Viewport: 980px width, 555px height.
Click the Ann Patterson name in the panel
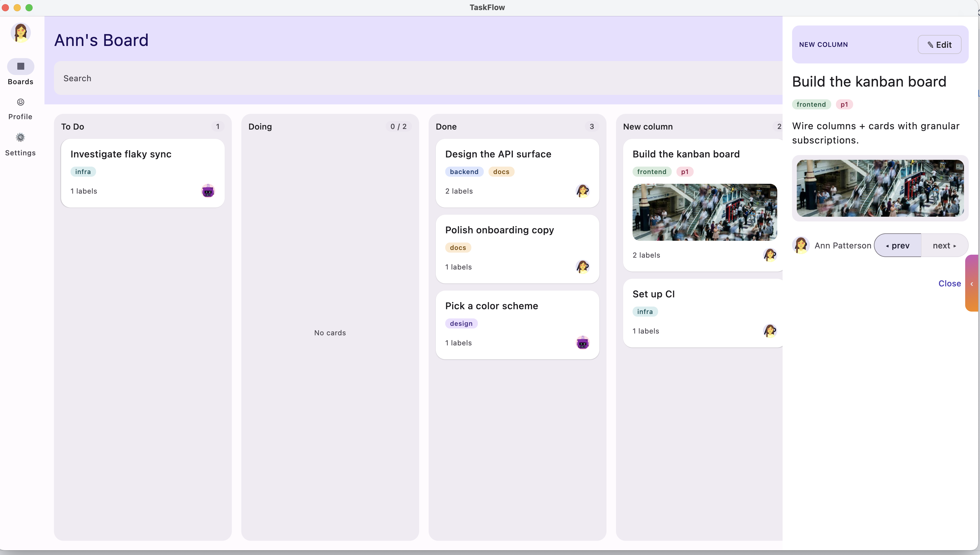pyautogui.click(x=843, y=245)
